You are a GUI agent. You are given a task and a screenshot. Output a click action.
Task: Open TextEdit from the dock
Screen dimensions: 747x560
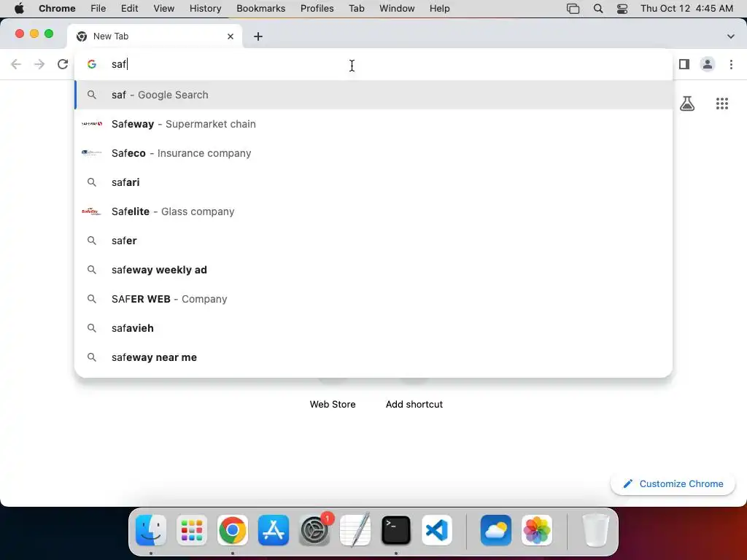tap(355, 530)
